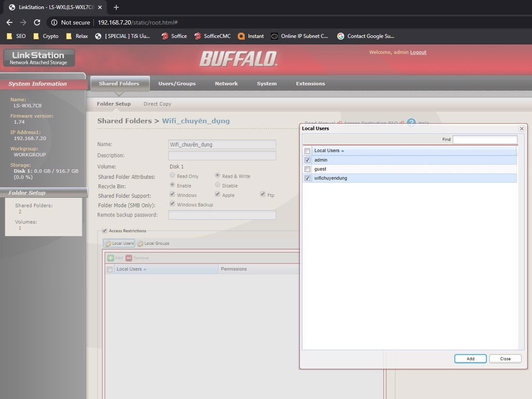Viewport: 532px width, 399px height.
Task: Toggle the Apple support checkbox
Action: coord(218,194)
